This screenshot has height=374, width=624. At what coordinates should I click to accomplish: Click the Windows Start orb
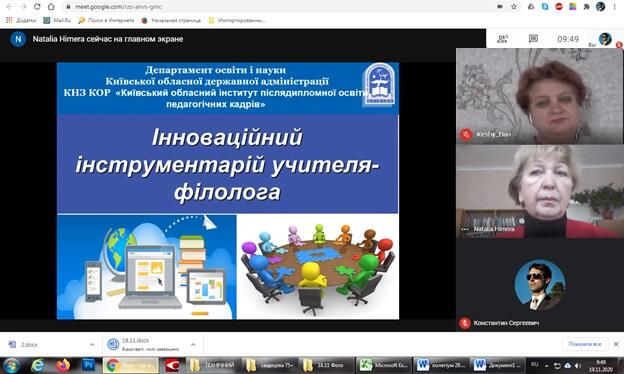[x=11, y=365]
